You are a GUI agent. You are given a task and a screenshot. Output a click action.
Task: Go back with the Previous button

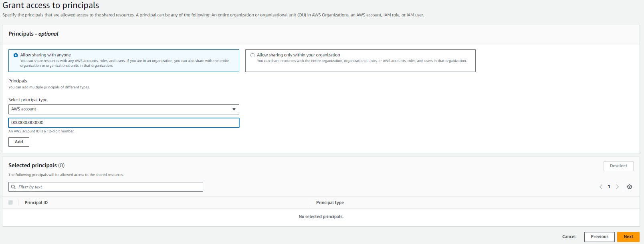(x=599, y=237)
